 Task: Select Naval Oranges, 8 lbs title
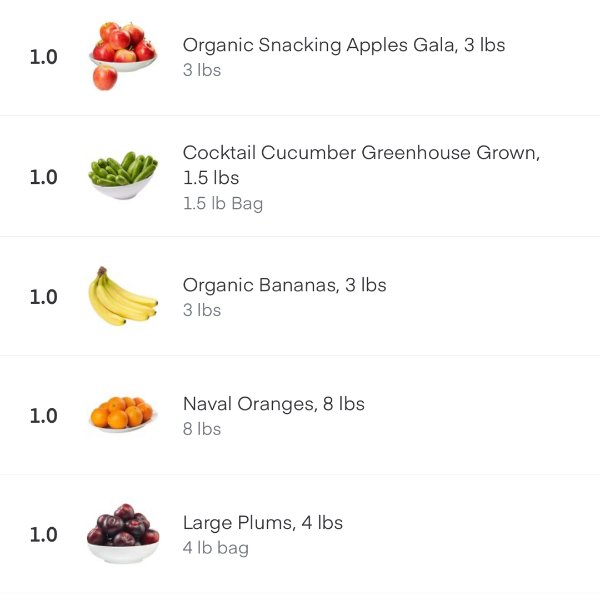pyautogui.click(x=274, y=404)
